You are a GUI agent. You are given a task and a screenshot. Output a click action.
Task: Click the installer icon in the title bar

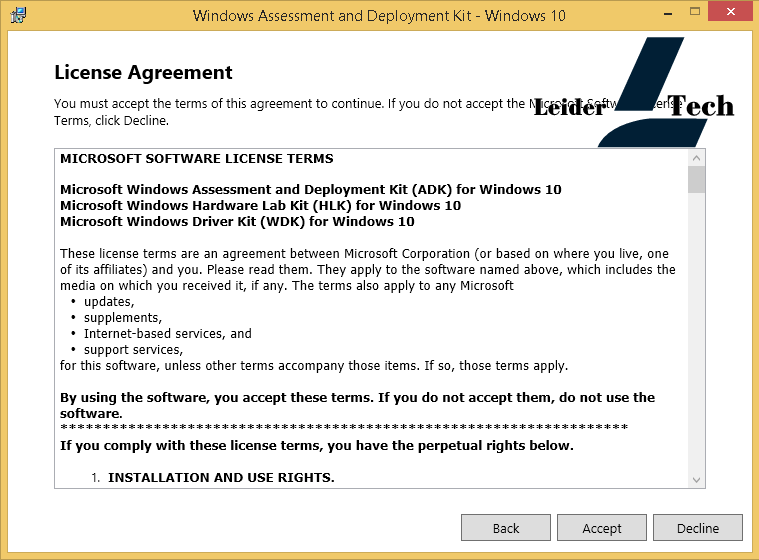coord(19,15)
